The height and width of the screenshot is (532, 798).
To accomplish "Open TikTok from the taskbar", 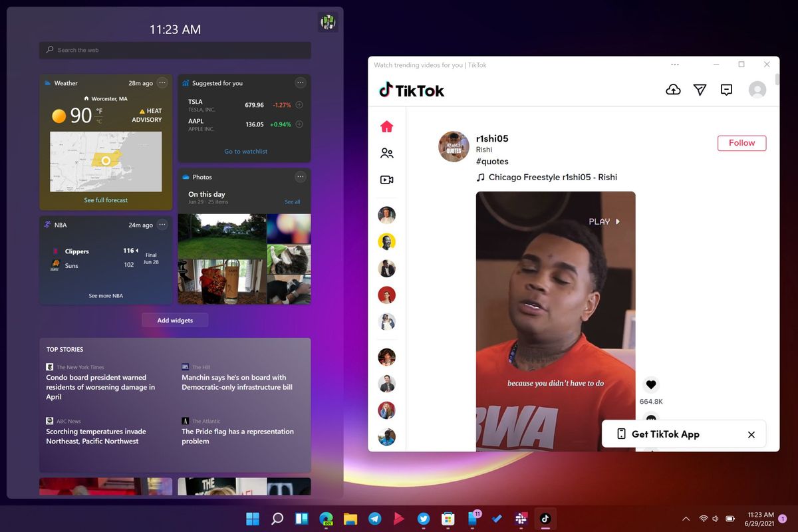I will (545, 519).
